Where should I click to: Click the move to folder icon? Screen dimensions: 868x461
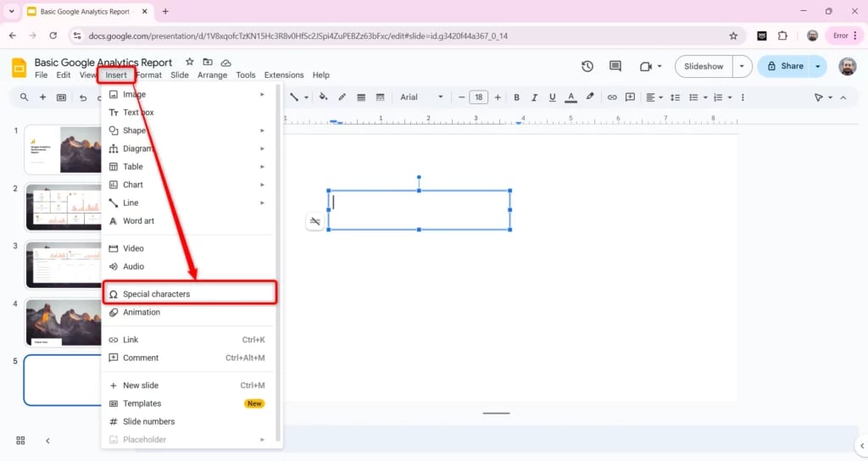[208, 62]
